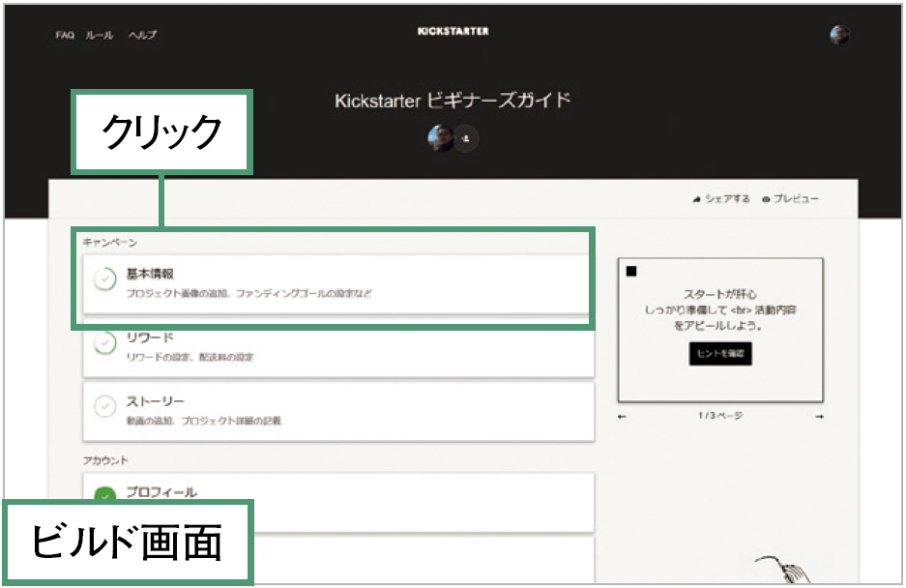Screen dimensions: 906x588
Task: Click the checkmark circle beside 基本情報
Action: click(105, 279)
